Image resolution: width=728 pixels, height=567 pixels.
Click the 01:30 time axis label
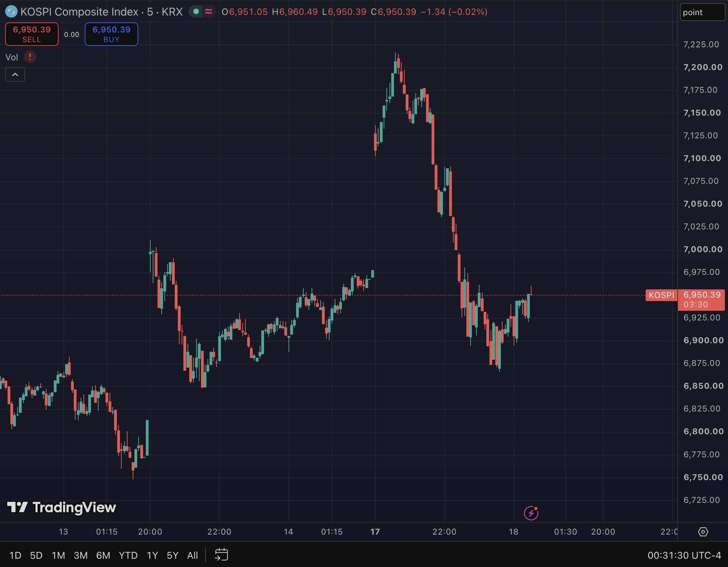566,532
